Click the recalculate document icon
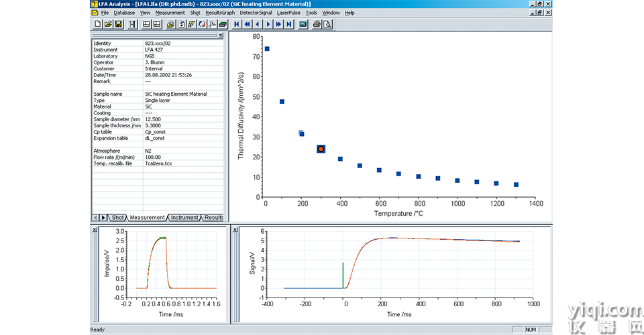The width and height of the screenshot is (644, 335). (x=181, y=24)
